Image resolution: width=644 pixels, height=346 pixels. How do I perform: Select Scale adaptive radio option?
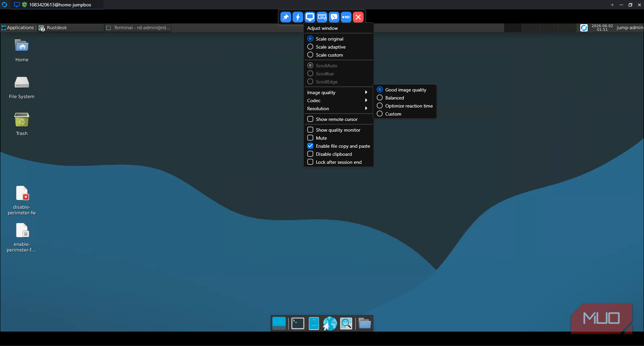point(338,47)
